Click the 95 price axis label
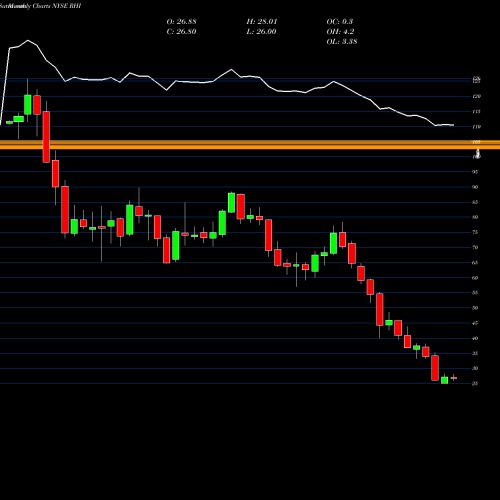Viewport: 500px width, 500px height. coord(475,172)
